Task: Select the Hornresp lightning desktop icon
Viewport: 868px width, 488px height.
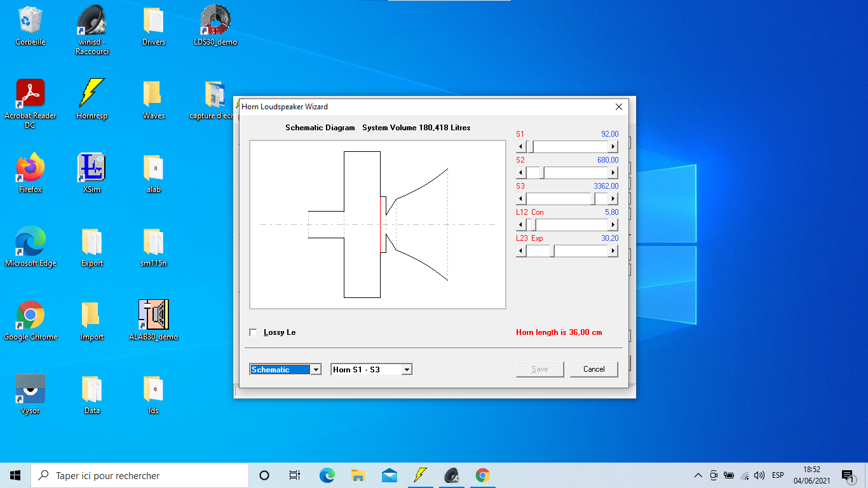Action: 92,98
